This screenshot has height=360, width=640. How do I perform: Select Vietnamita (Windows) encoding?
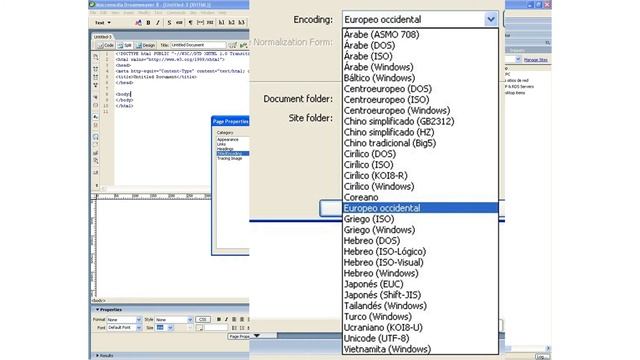click(x=420, y=349)
